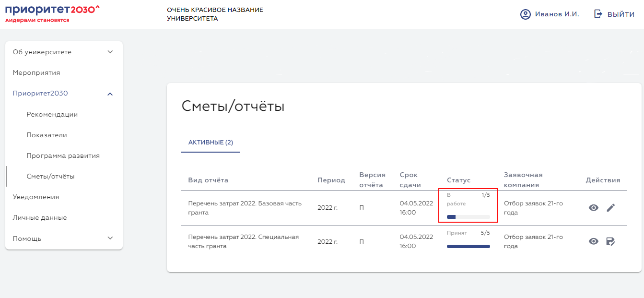Click the edit pencil icon for Базовая часть гранта
The height and width of the screenshot is (298, 644).
click(610, 207)
